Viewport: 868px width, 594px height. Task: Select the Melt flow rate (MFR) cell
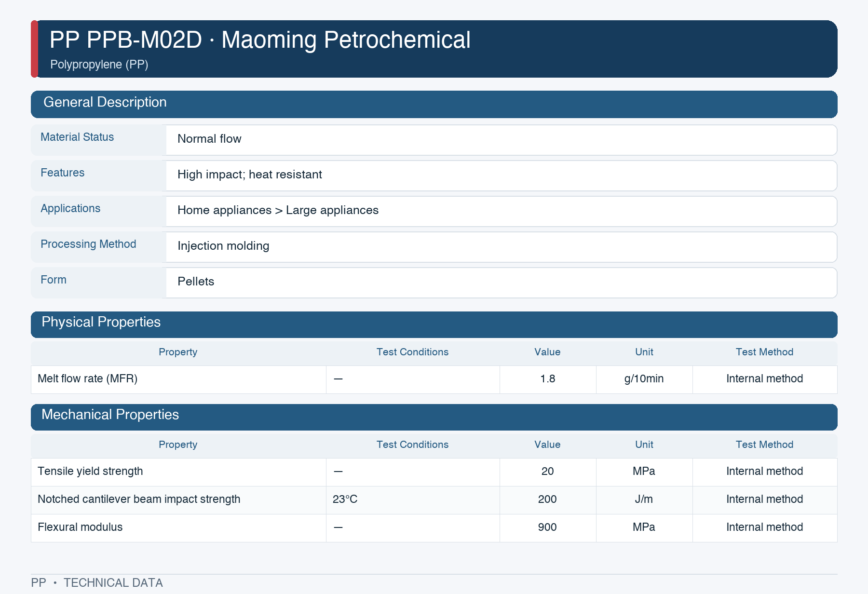click(178, 379)
